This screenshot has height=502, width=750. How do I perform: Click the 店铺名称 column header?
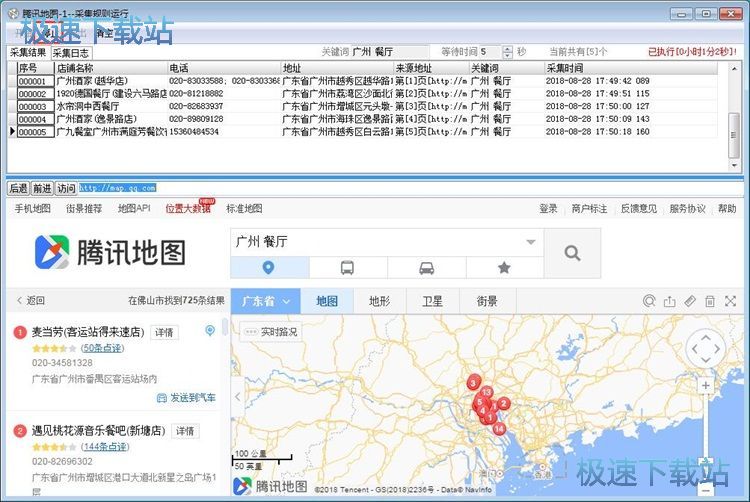(111, 68)
